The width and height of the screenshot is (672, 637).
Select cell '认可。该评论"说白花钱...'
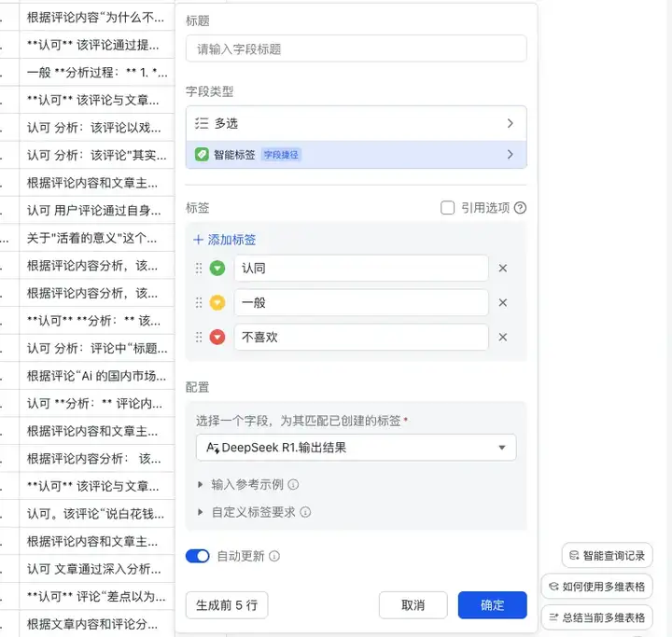click(x=97, y=514)
